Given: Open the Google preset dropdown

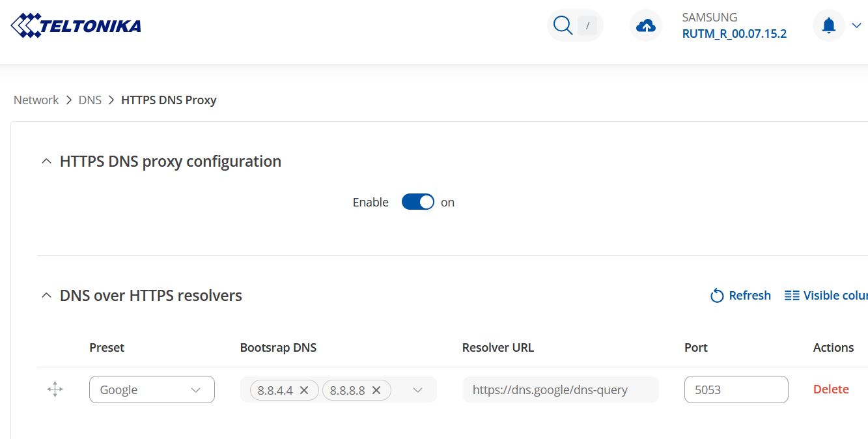Looking at the screenshot, I should click(x=152, y=390).
